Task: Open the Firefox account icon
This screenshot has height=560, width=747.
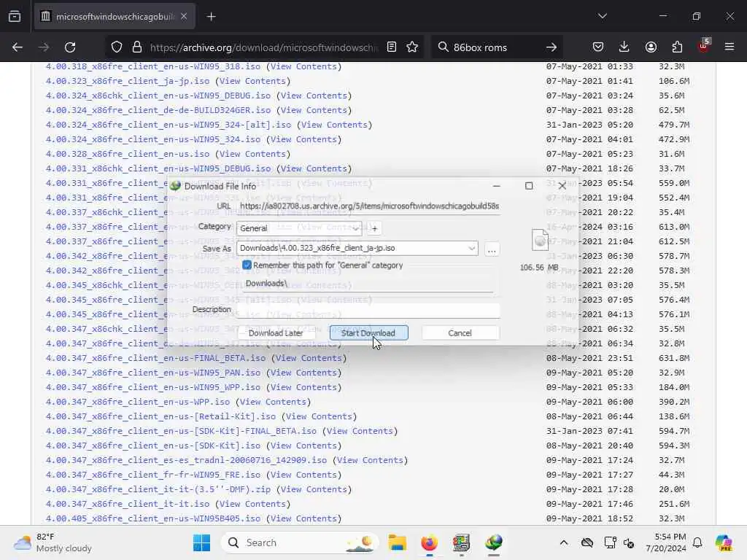Action: pos(651,47)
